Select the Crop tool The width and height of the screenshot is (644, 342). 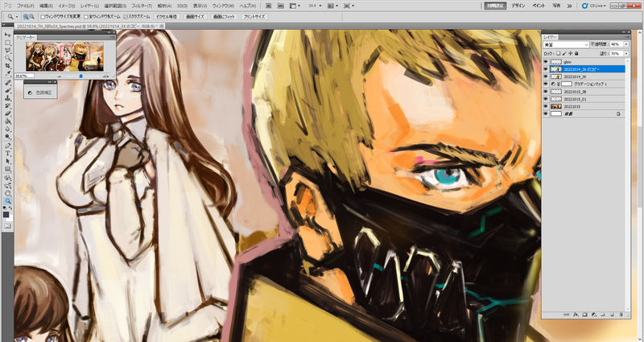coord(8,66)
